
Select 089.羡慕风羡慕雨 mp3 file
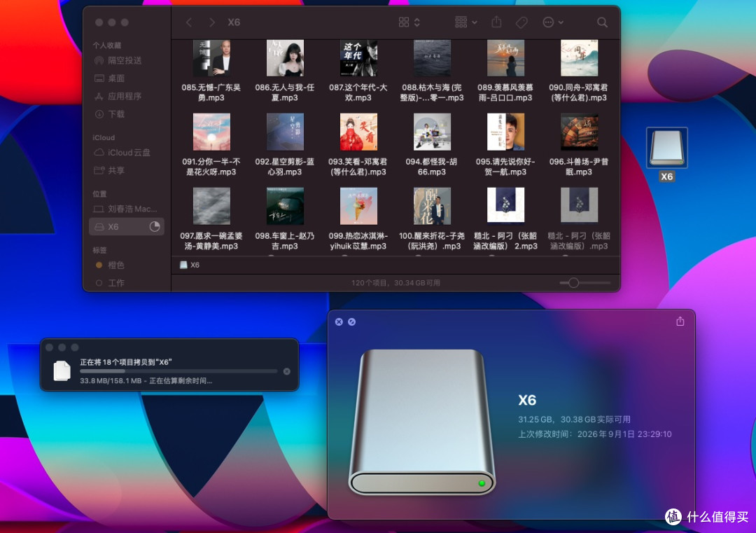[x=505, y=71]
